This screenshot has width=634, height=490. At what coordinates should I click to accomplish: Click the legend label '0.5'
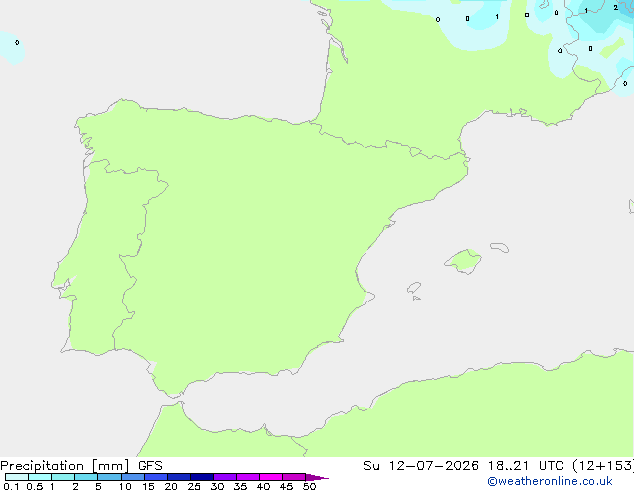35,486
